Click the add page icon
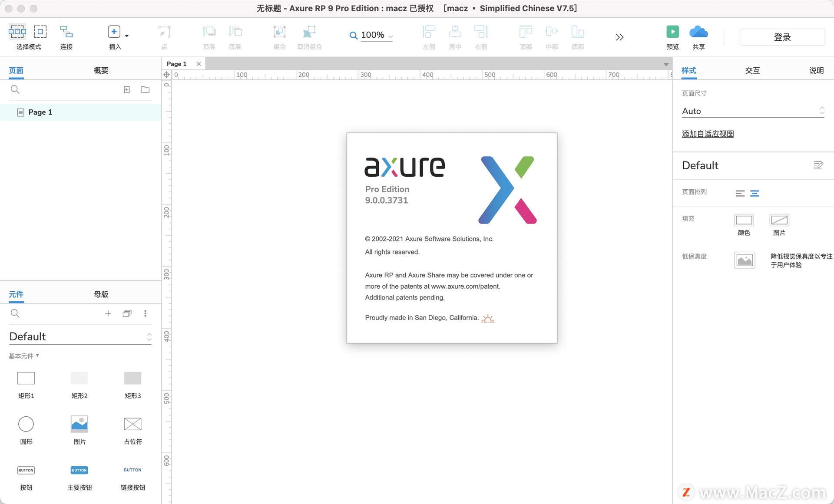 (x=127, y=89)
